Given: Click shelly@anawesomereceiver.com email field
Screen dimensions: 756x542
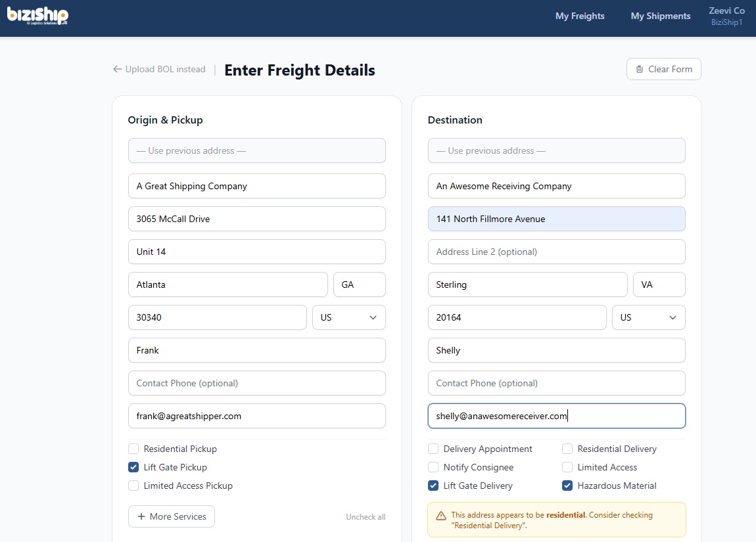Looking at the screenshot, I should [x=557, y=416].
